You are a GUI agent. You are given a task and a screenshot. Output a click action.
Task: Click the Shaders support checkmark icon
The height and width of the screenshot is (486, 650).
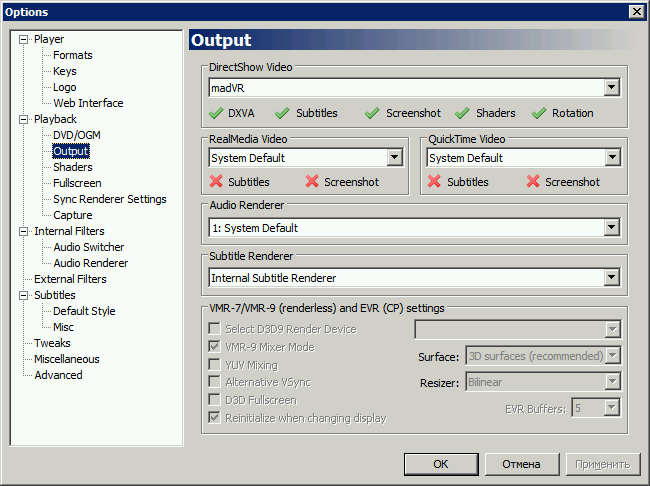tap(462, 113)
